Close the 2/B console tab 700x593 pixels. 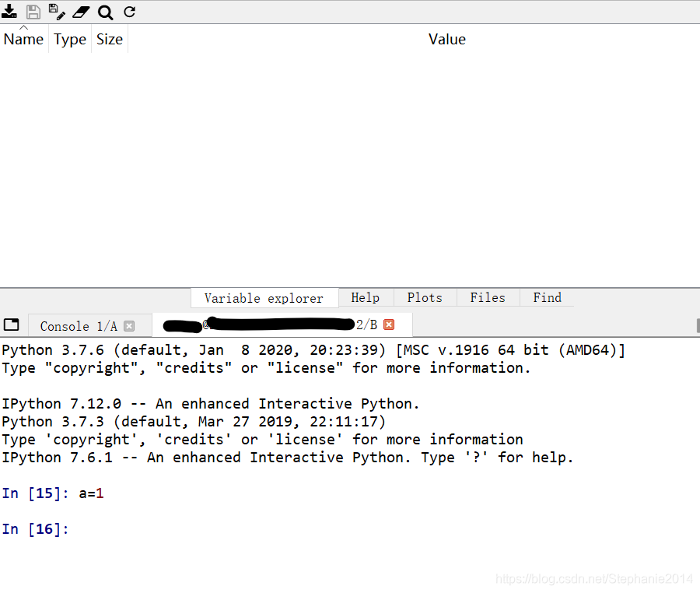tap(389, 325)
